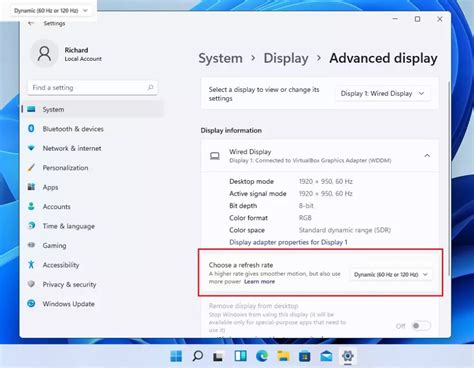Click System in the breadcrumb
This screenshot has width=474, height=368.
point(220,58)
